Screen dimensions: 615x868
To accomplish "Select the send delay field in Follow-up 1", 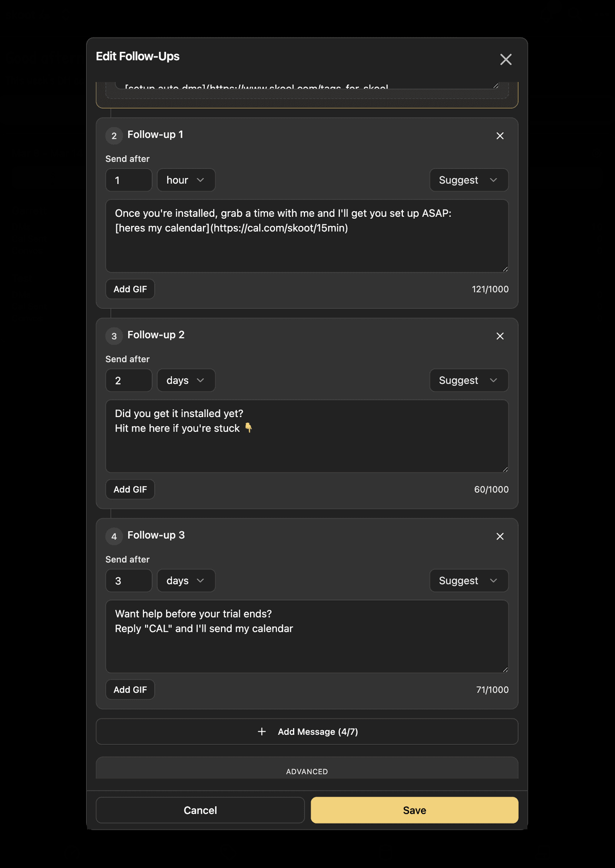I will click(128, 180).
